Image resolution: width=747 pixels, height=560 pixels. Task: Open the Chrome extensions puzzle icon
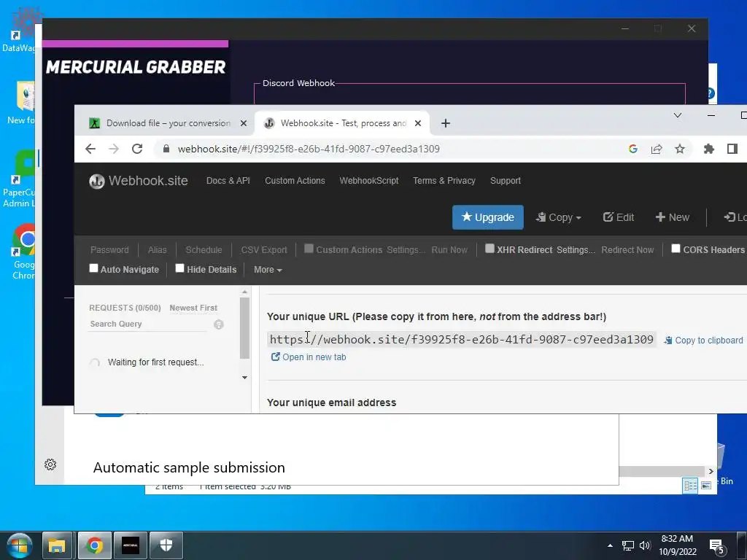click(x=709, y=149)
